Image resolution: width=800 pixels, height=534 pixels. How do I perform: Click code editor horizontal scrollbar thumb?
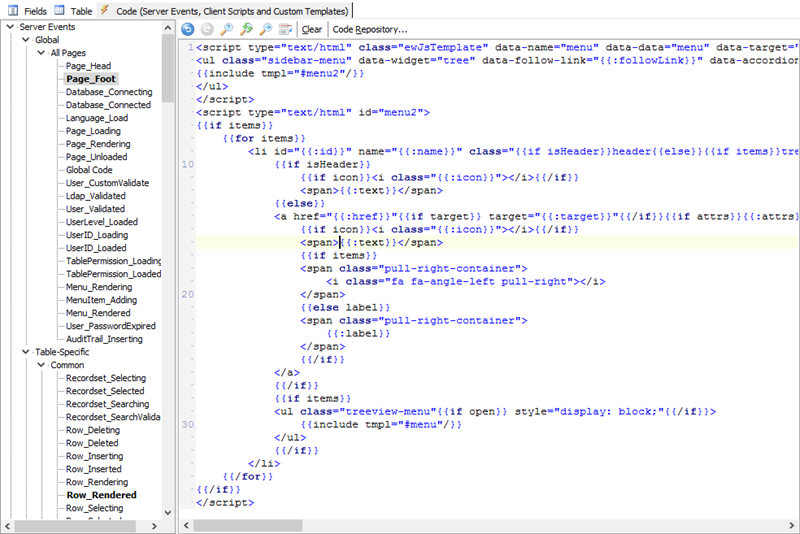[248, 525]
